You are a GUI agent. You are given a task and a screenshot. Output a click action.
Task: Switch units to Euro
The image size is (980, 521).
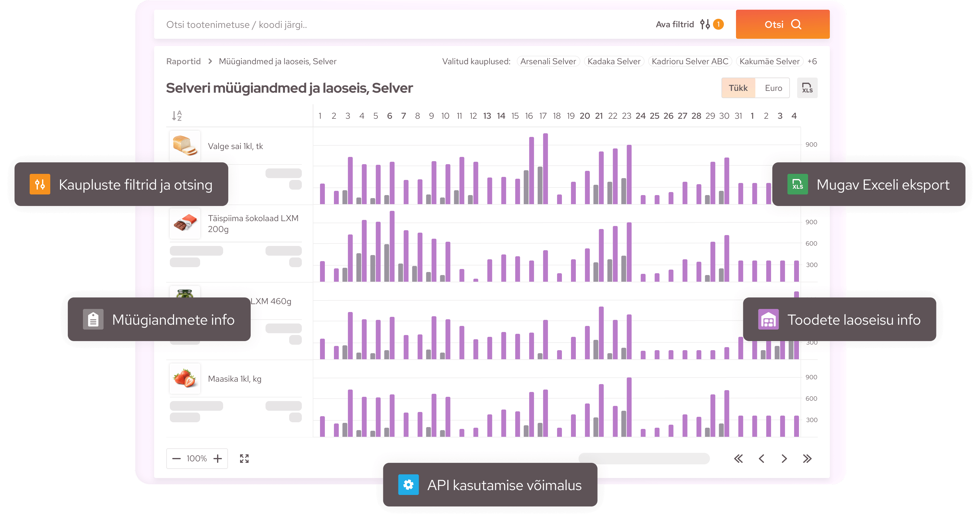tap(773, 88)
